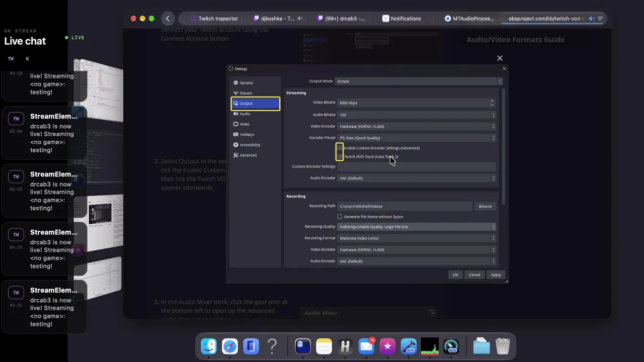Click the Accessibility icon in Settings sidebar
This screenshot has height=362, width=644.
tap(235, 145)
